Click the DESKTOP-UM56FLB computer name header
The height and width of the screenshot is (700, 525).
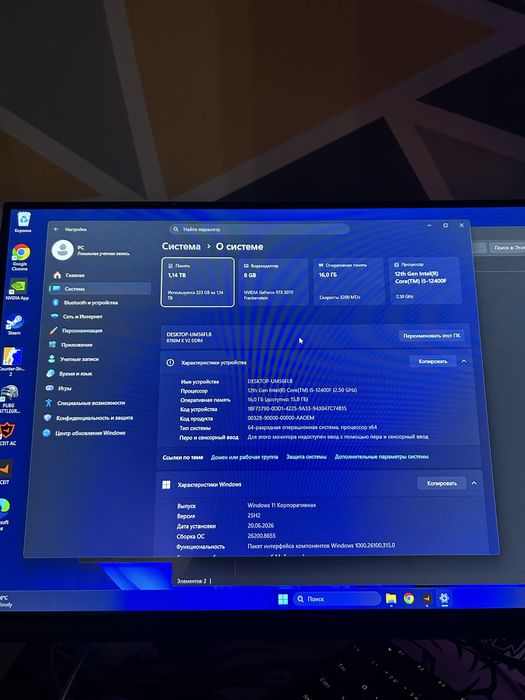189,334
